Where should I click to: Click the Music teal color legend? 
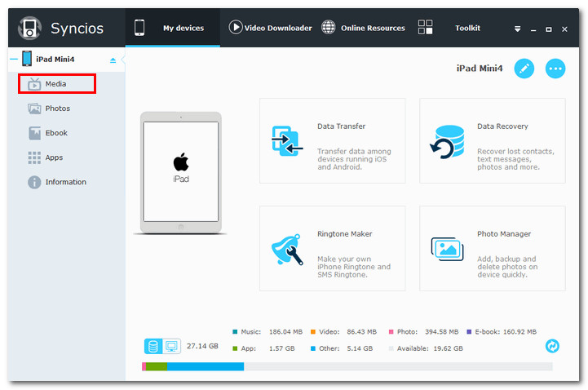tap(235, 332)
